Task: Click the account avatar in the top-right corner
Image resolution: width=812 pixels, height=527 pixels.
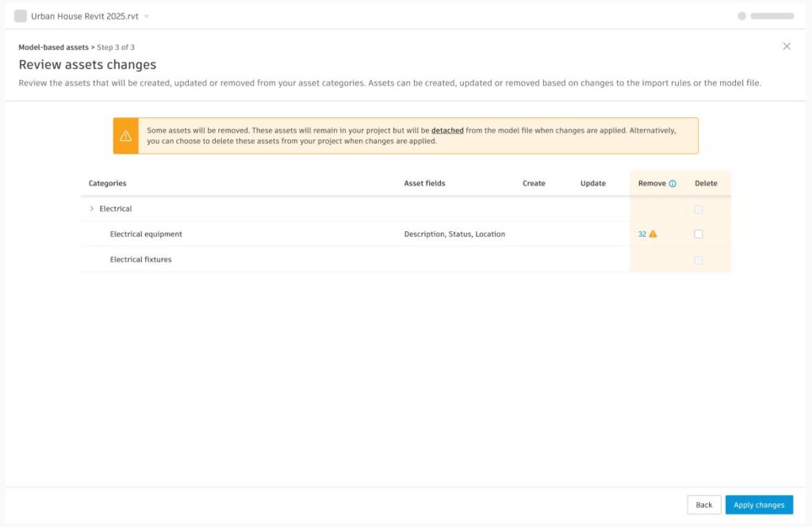Action: 743,15
